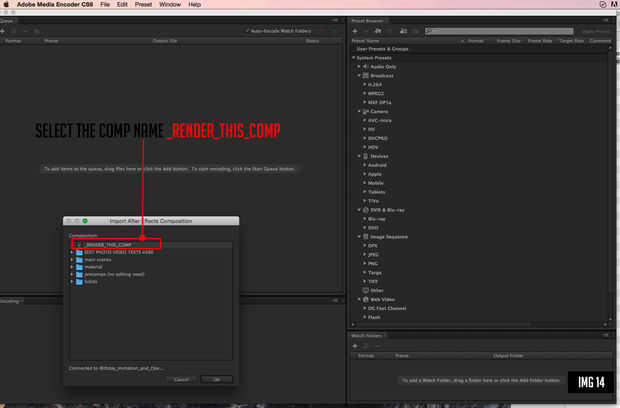Select the Flash web video row
Image resolution: width=620 pixels, height=408 pixels.
(480, 317)
